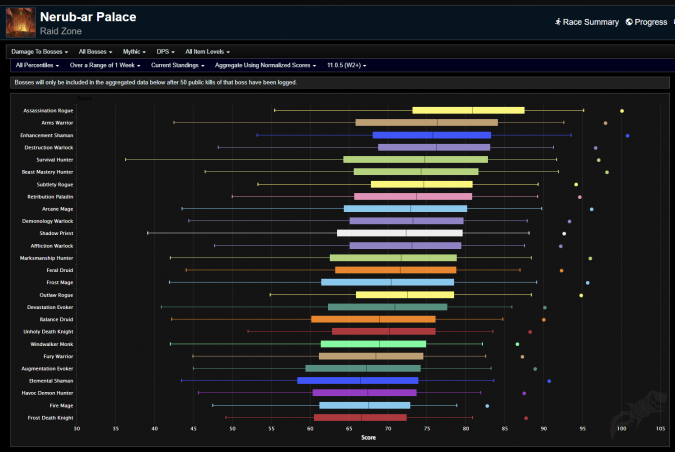Open the 11.0.5 (W2+) patch dropdown
Screen dimensions: 675x452
(x=347, y=65)
